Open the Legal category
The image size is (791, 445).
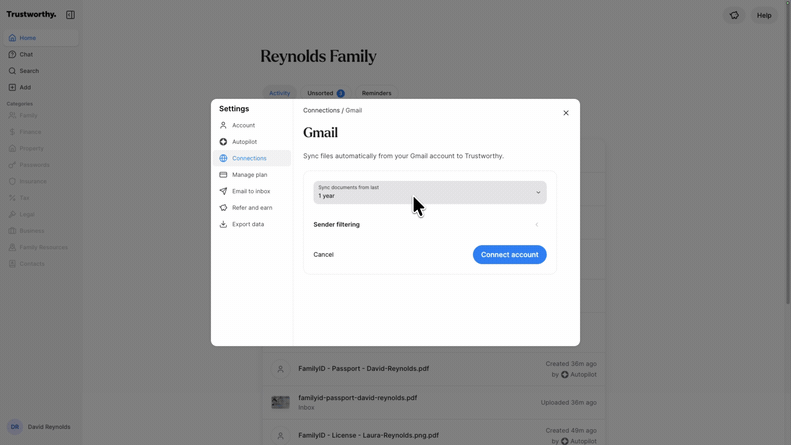(x=40, y=214)
